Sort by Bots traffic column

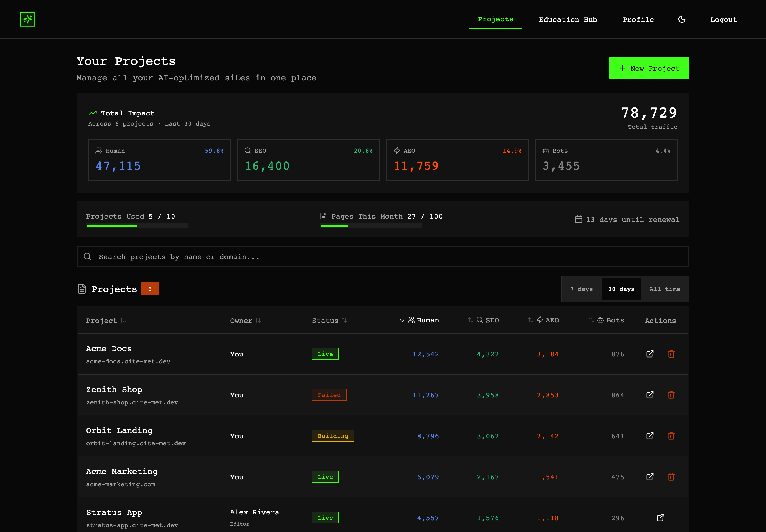click(606, 320)
